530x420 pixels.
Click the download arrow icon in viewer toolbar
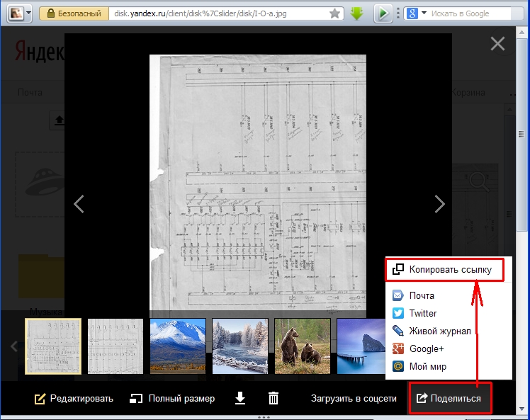tap(240, 399)
